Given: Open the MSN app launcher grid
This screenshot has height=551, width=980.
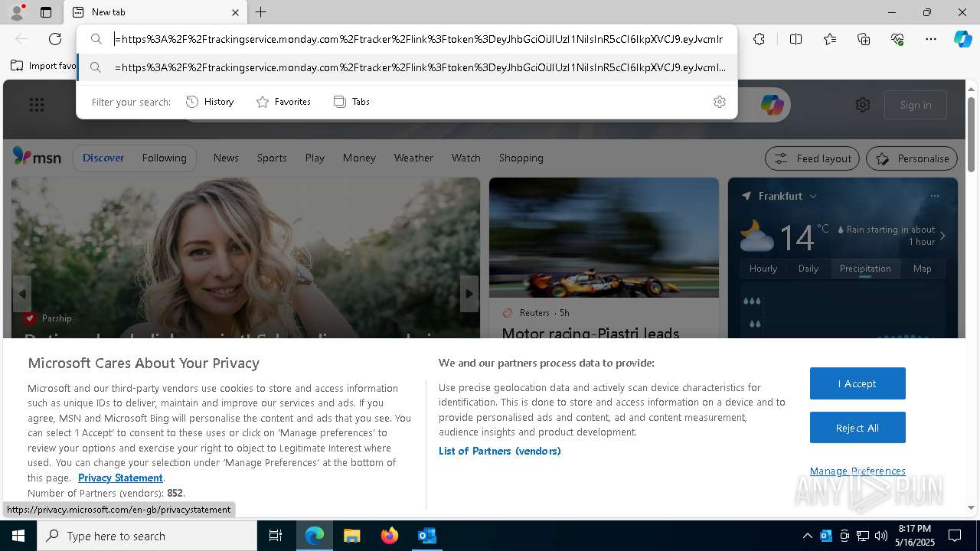Looking at the screenshot, I should [37, 105].
